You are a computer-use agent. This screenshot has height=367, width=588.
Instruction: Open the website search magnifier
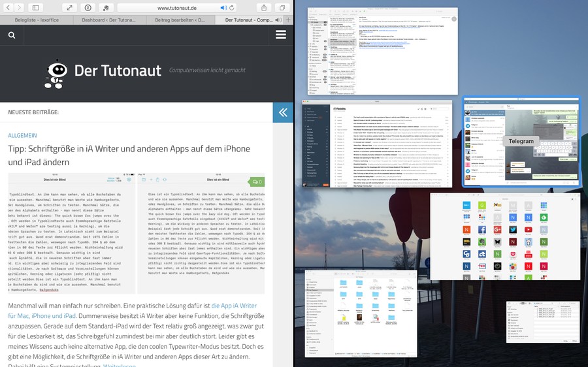click(12, 35)
